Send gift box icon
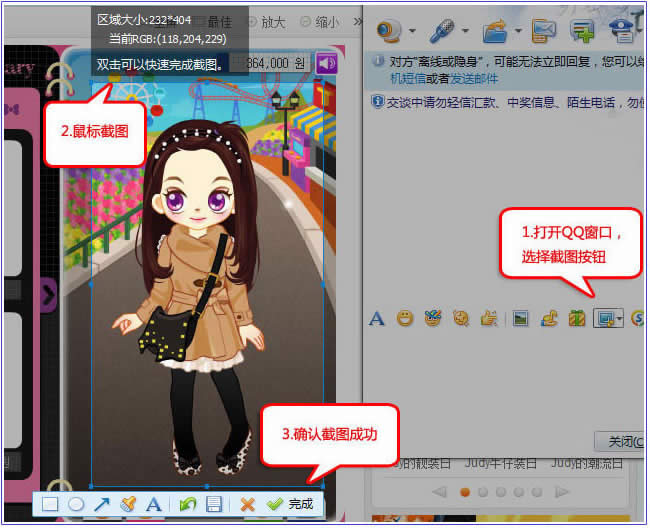650x528 pixels. click(577, 318)
